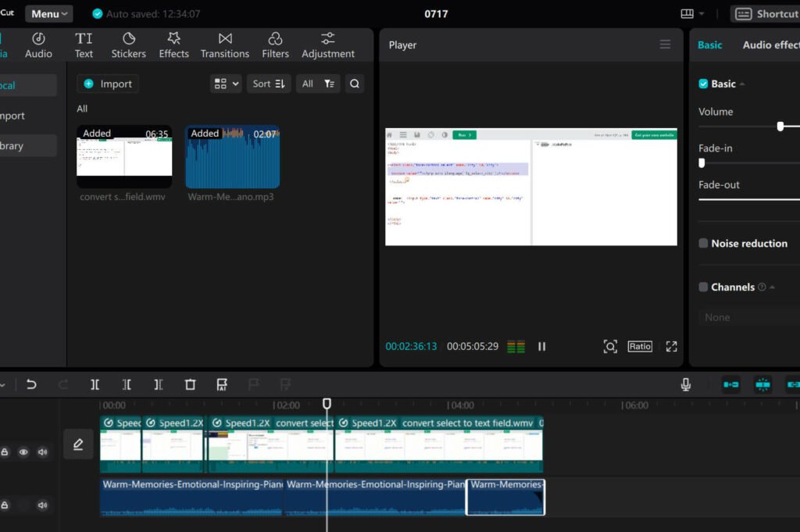This screenshot has width=800, height=532.
Task: Open the All filter dropdown
Action: [317, 84]
